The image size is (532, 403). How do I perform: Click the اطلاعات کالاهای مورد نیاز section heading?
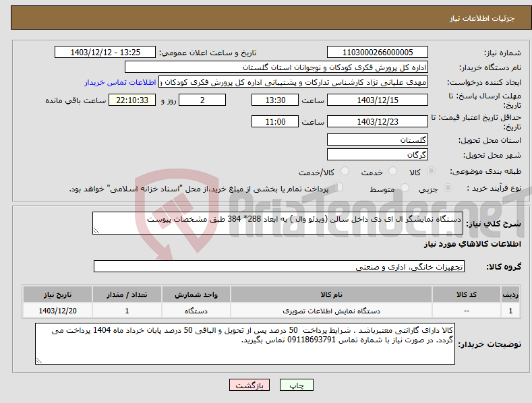click(472, 244)
